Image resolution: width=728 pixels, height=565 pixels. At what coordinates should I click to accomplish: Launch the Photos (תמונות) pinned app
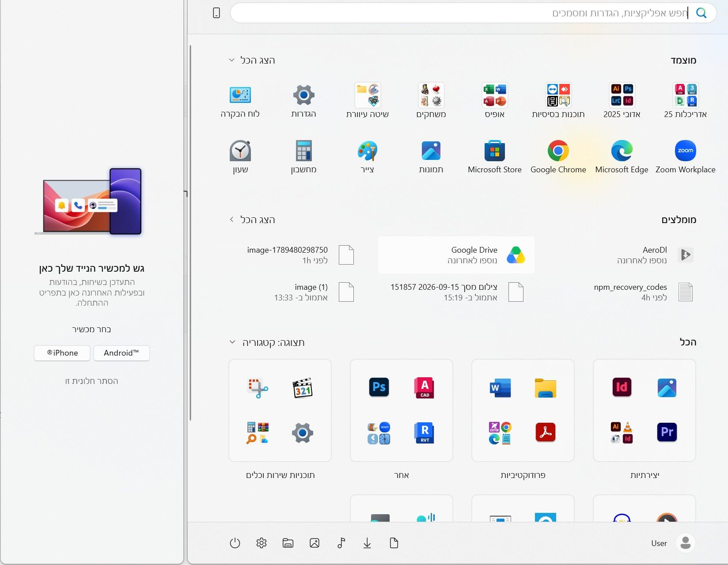[431, 157]
